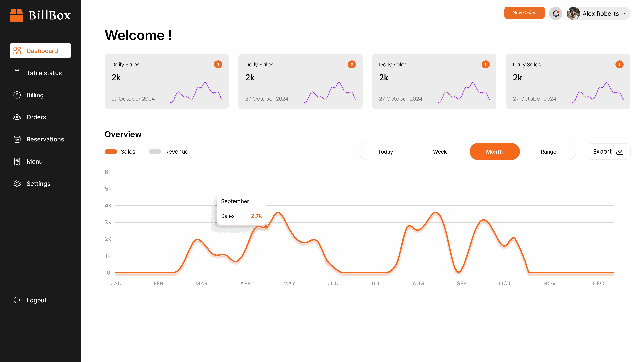Image resolution: width=644 pixels, height=362 pixels.
Task: Open the Reservations page
Action: coord(40,139)
